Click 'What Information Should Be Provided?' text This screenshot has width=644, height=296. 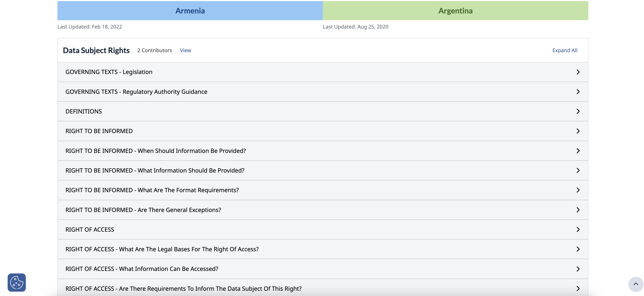(191, 171)
